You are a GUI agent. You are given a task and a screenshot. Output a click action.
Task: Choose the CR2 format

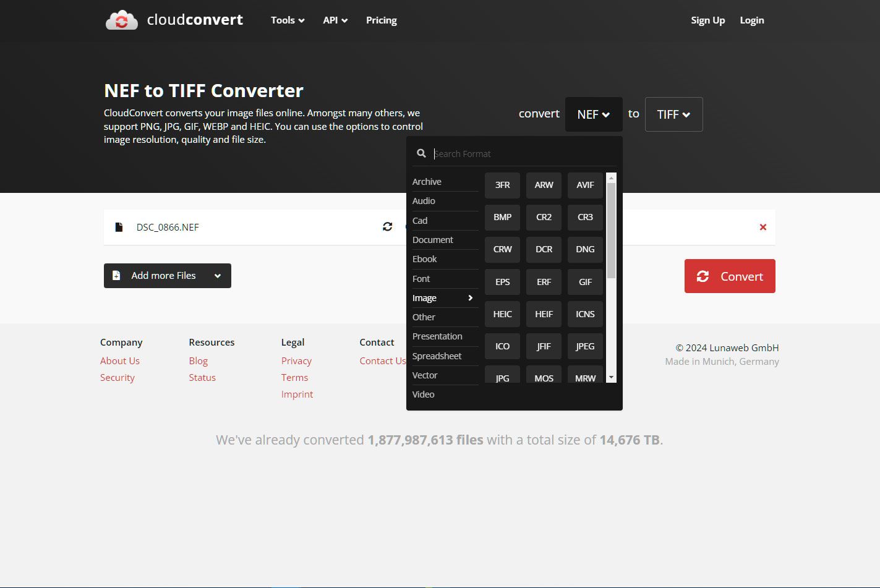[x=544, y=217]
